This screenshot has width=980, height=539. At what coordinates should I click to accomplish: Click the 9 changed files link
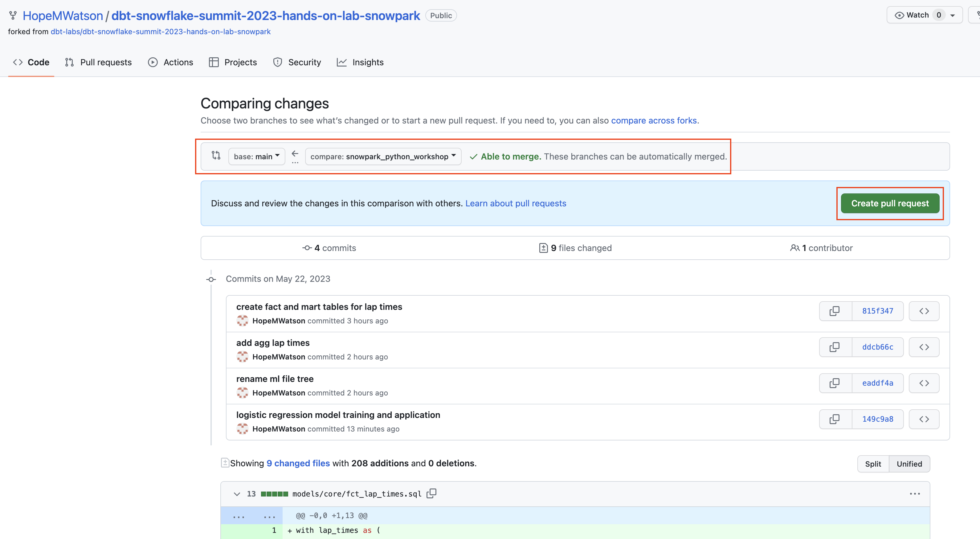(x=298, y=463)
